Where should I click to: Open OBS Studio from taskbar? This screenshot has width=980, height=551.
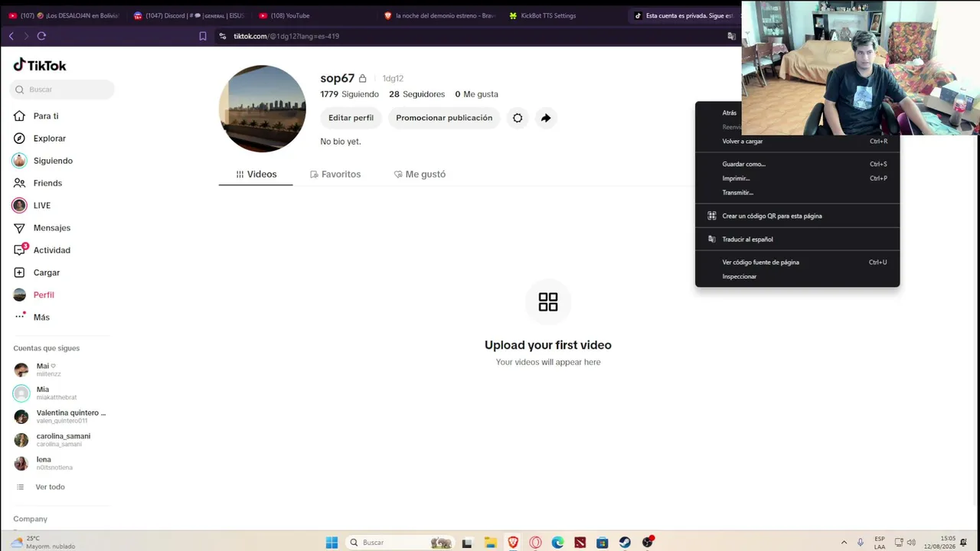(648, 543)
